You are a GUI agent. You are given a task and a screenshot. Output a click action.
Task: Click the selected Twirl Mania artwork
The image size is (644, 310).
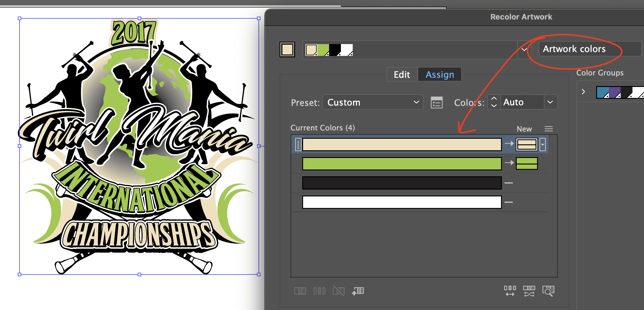click(x=139, y=146)
